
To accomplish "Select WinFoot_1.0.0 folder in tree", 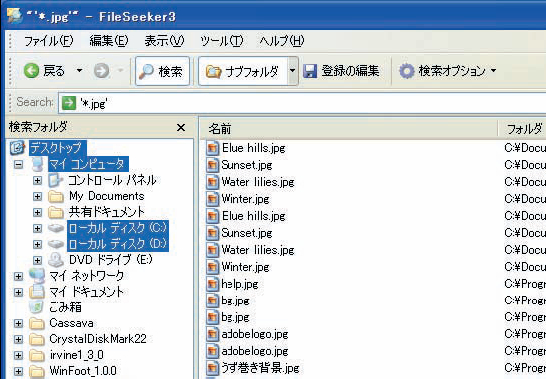I will [83, 371].
